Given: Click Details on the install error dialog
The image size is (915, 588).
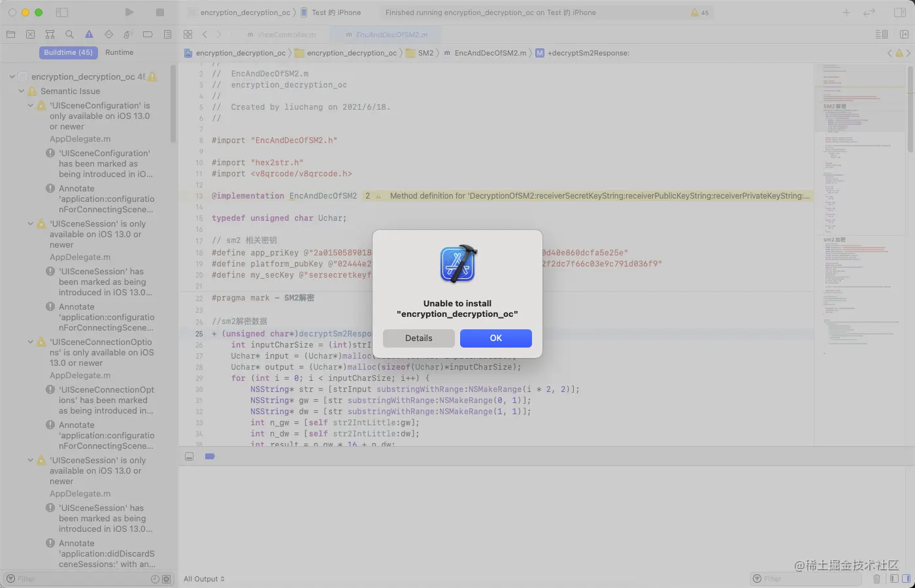Looking at the screenshot, I should (418, 338).
